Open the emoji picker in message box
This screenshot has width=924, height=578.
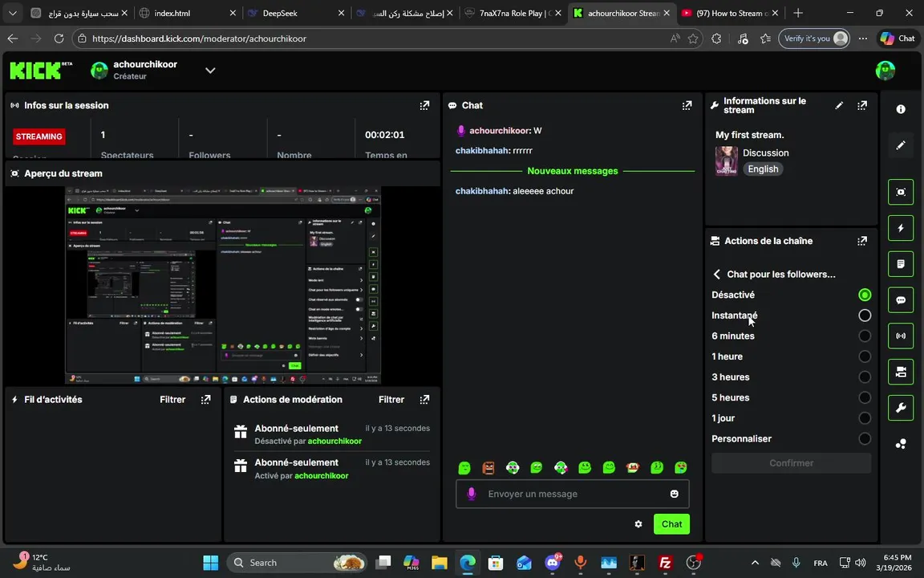click(674, 494)
